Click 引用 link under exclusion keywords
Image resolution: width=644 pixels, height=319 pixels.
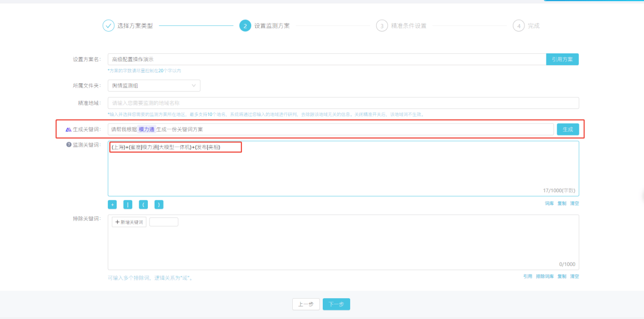pos(528,277)
